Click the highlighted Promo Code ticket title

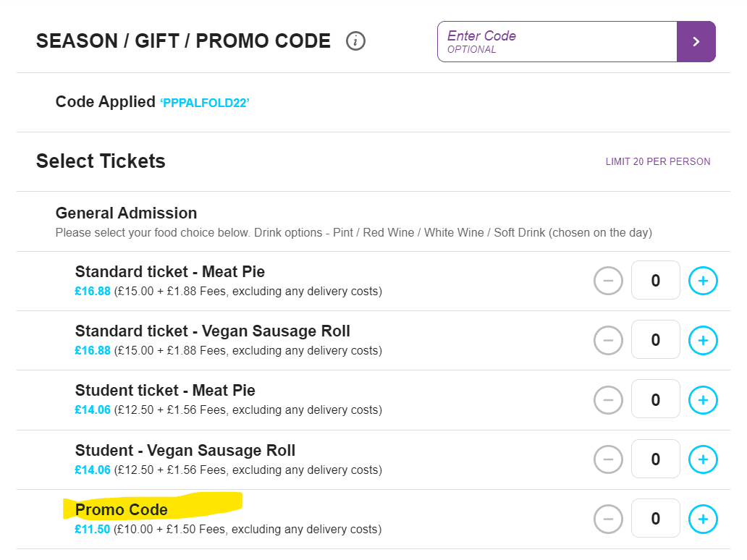pos(122,509)
